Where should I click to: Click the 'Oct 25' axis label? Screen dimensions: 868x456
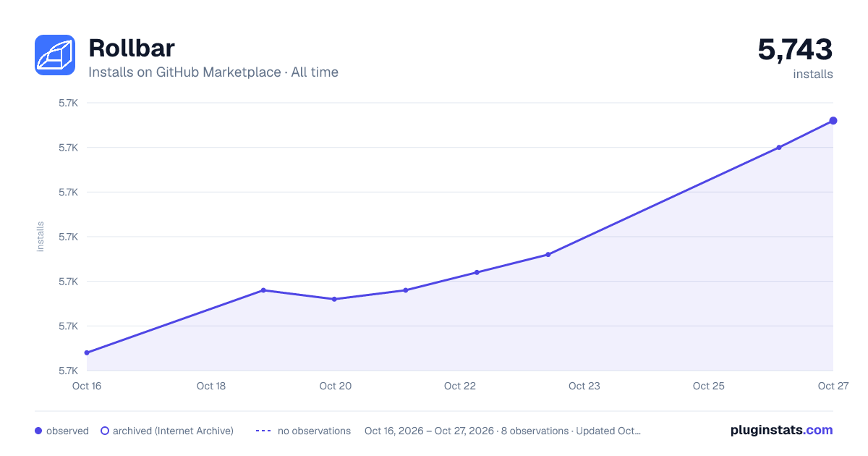point(709,386)
